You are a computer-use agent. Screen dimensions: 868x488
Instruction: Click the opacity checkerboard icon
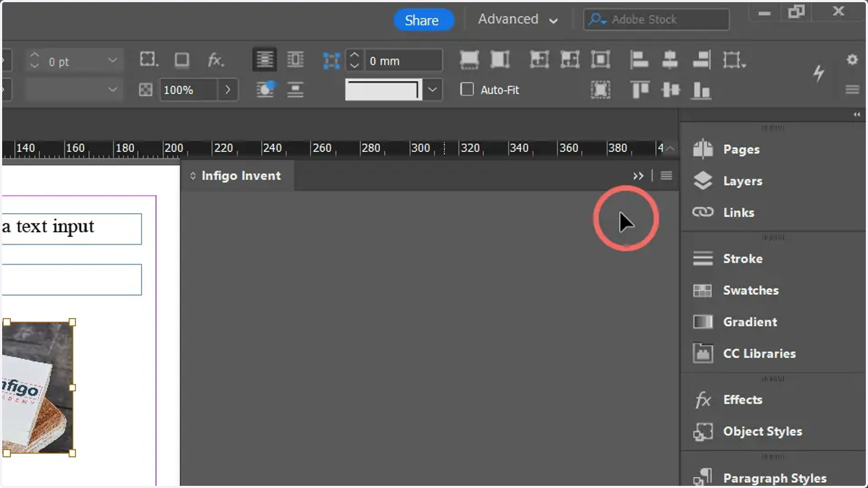pos(146,90)
